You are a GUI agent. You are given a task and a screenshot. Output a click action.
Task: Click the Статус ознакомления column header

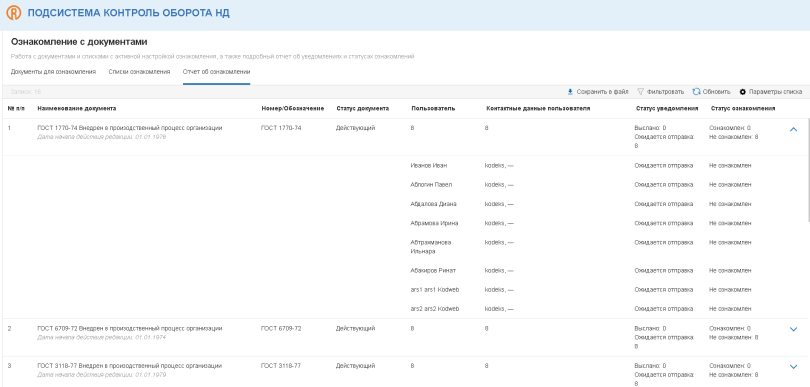(x=742, y=109)
